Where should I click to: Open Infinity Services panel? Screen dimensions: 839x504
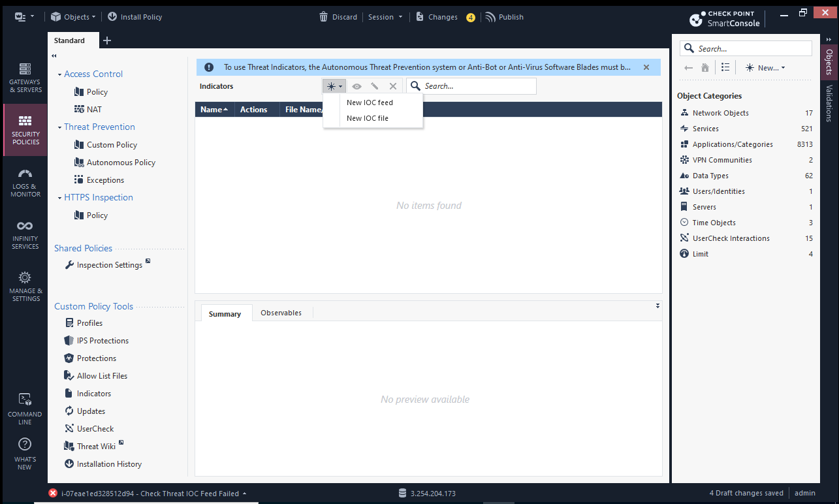coord(25,234)
